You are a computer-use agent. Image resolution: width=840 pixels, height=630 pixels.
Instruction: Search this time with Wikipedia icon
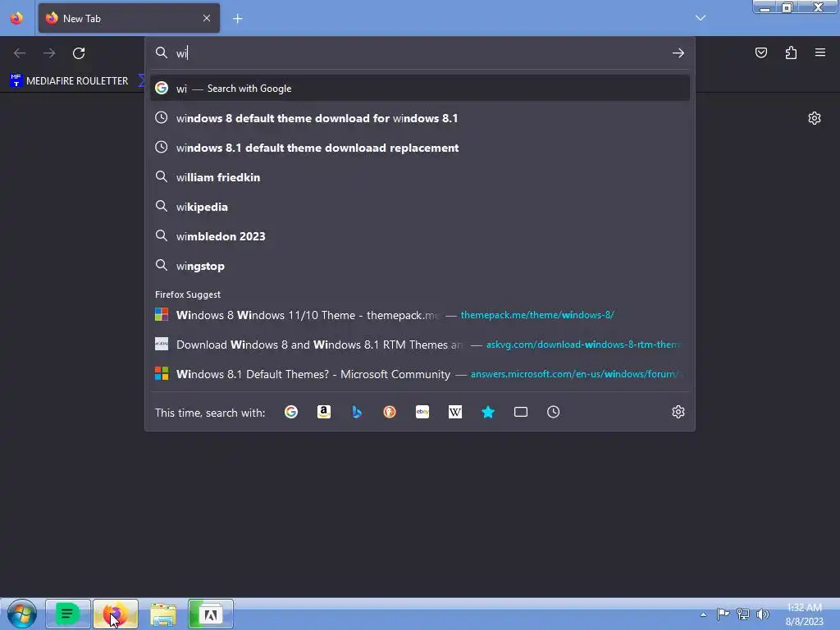pyautogui.click(x=454, y=412)
